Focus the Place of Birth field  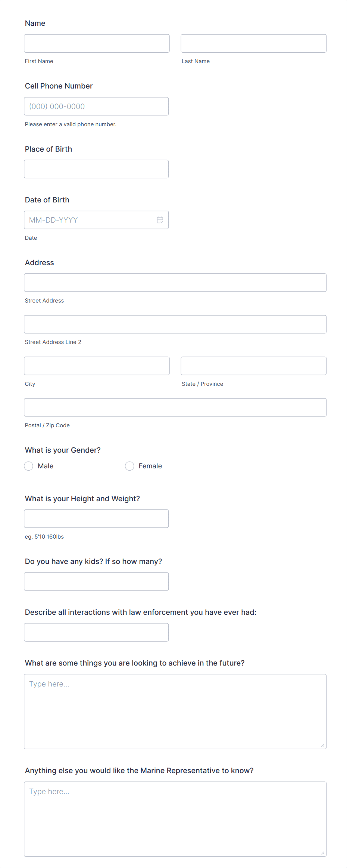96,169
